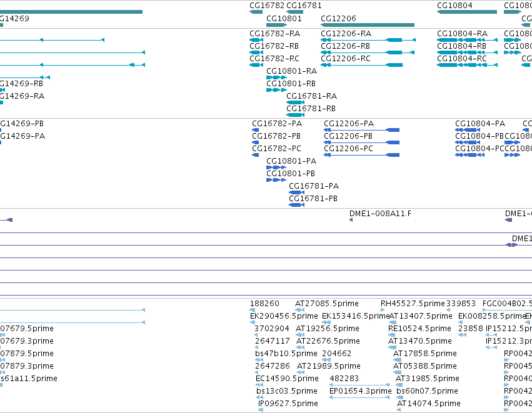
Task: Click the DME1-008A11.F feature label
Action: (x=380, y=214)
